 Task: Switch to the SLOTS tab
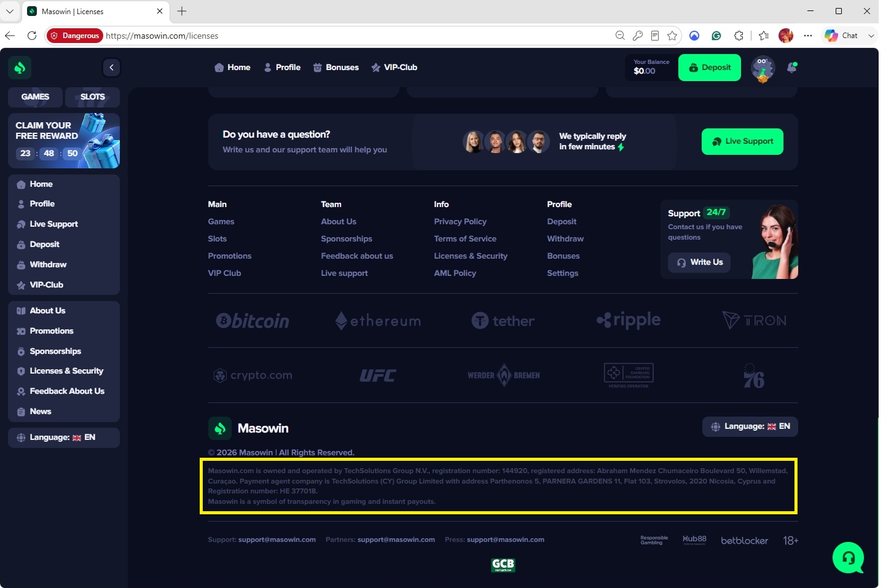coord(92,97)
